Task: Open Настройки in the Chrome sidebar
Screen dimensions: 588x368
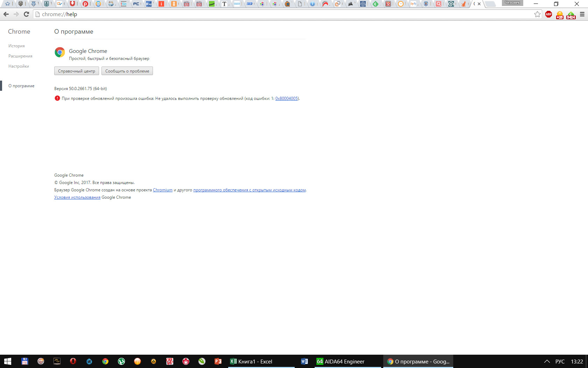Action: point(19,66)
